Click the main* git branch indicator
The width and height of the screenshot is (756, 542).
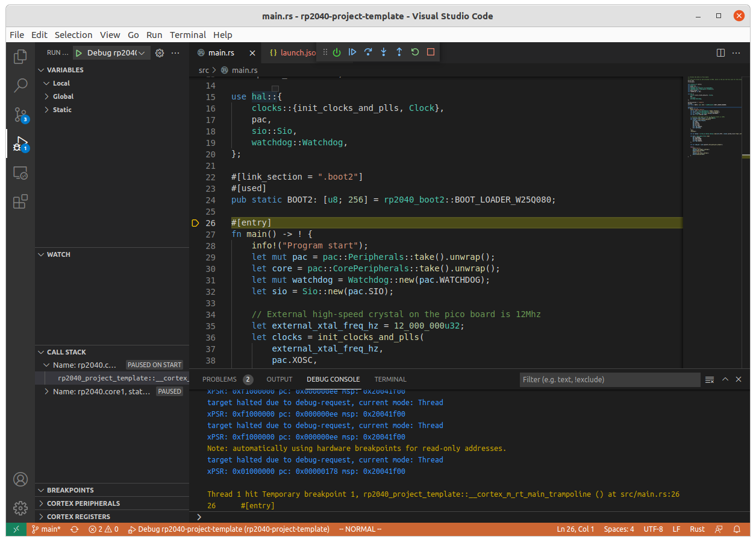point(46,529)
